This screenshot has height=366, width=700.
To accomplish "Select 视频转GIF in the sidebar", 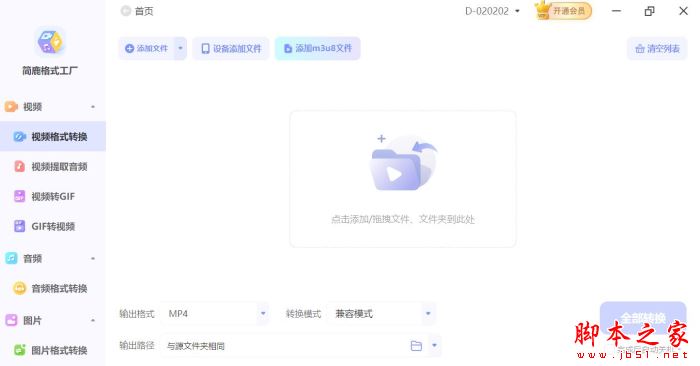I will coord(53,196).
